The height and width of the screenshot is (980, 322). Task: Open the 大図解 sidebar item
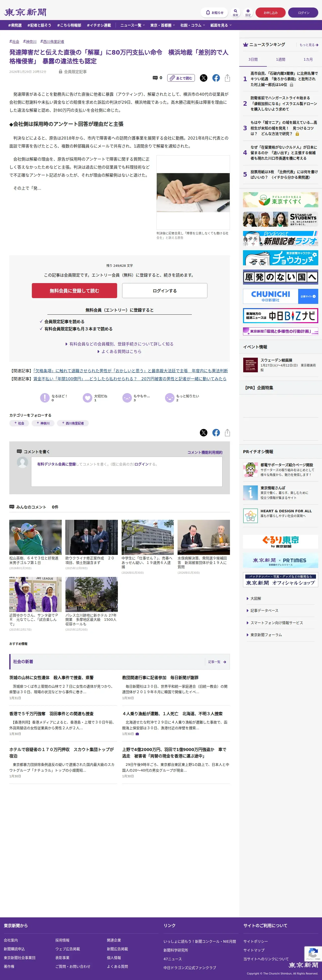[x=256, y=598]
